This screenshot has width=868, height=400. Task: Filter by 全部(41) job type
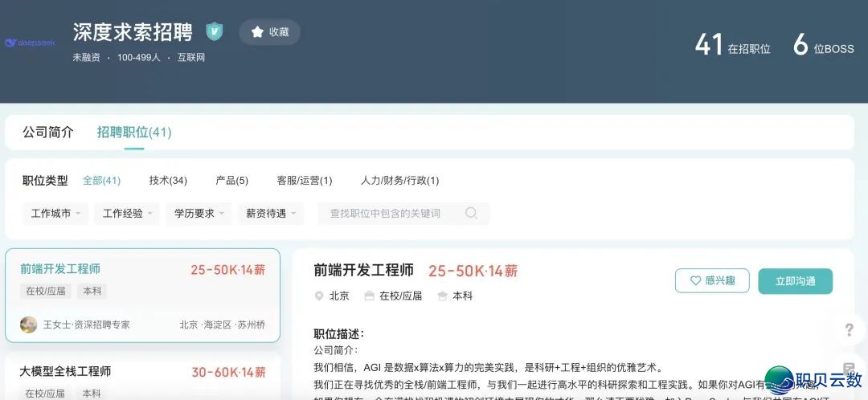(x=101, y=181)
